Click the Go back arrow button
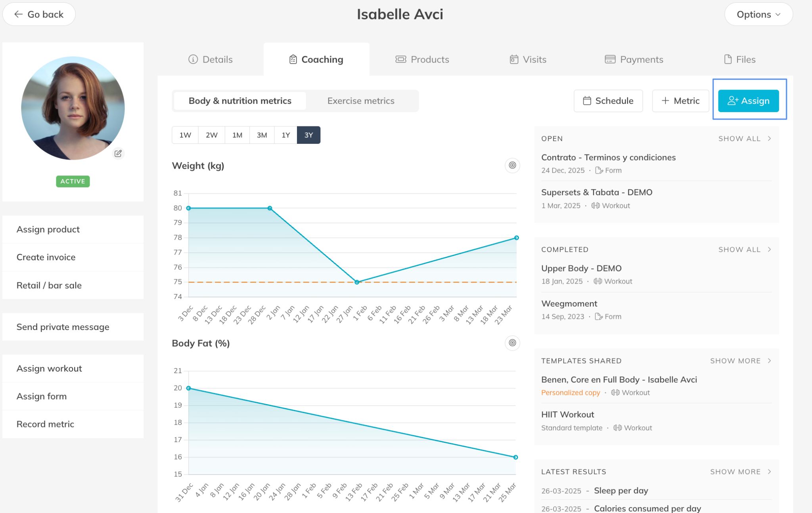This screenshot has height=513, width=812. (39, 14)
